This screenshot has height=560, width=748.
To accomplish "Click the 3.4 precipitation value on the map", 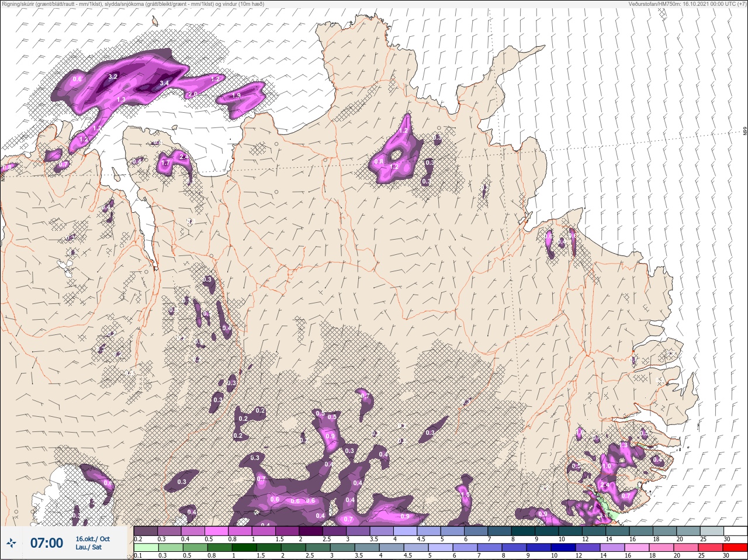I will tap(164, 84).
